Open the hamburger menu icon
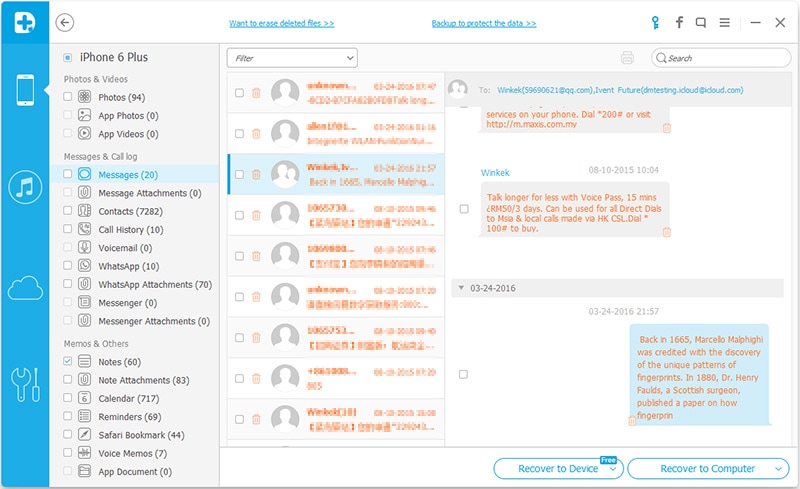Screen dimensions: 800x489 pos(724,22)
